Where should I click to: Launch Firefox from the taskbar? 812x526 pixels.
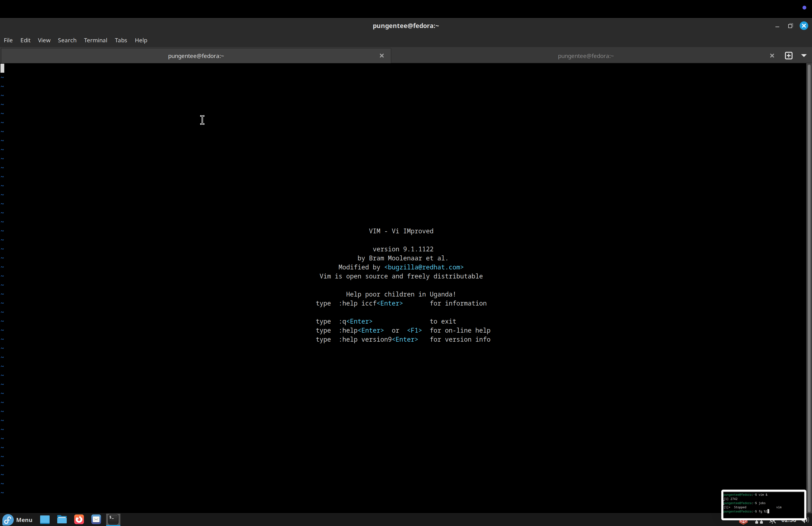click(x=79, y=520)
